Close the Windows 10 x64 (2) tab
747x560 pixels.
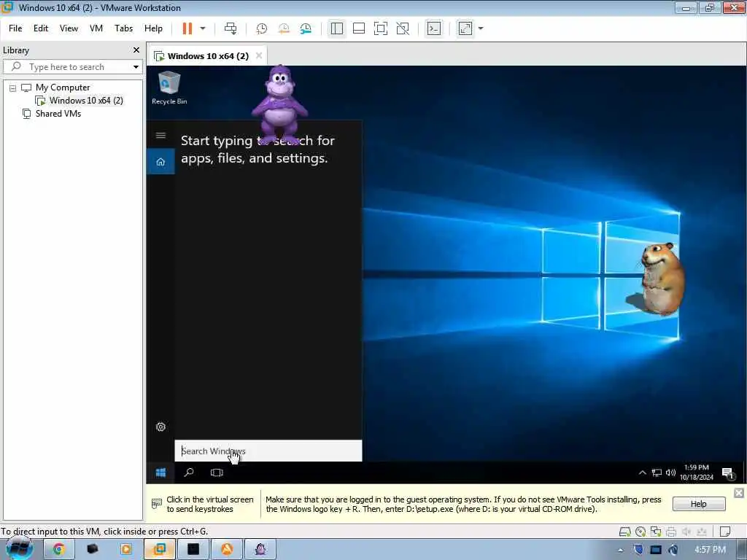[259, 55]
